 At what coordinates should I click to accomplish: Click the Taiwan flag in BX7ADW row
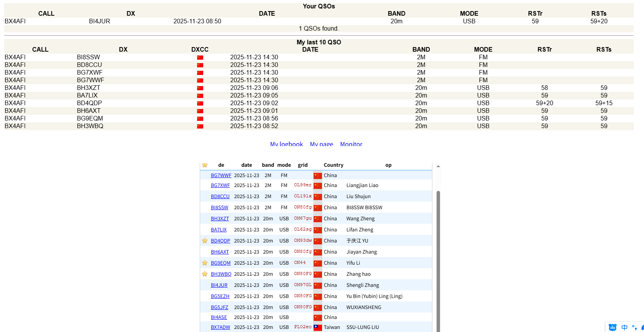317,327
